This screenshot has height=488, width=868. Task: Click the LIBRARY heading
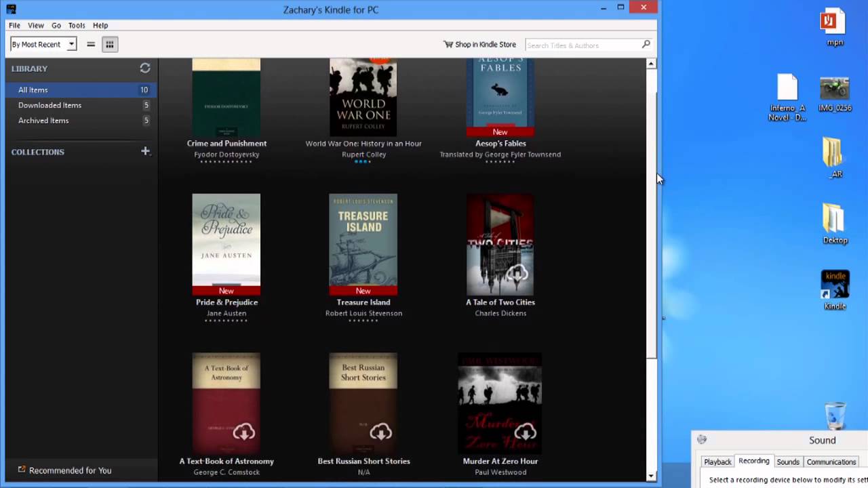pyautogui.click(x=29, y=68)
